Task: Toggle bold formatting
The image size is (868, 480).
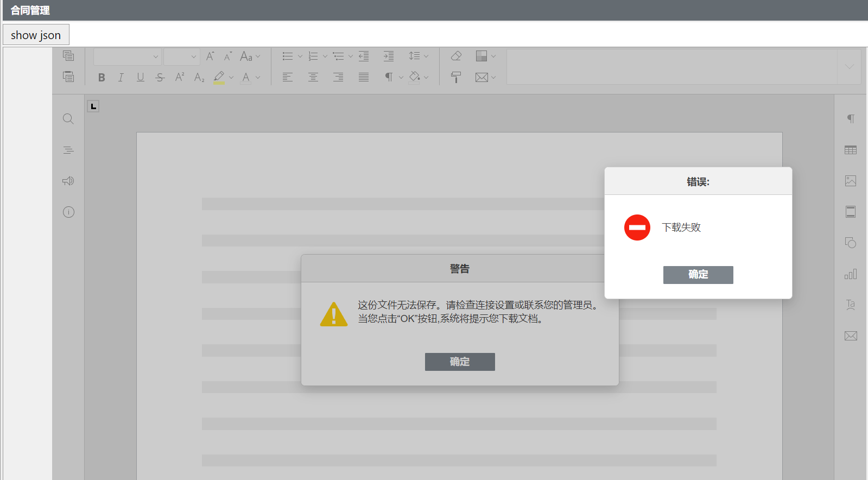Action: click(x=102, y=77)
